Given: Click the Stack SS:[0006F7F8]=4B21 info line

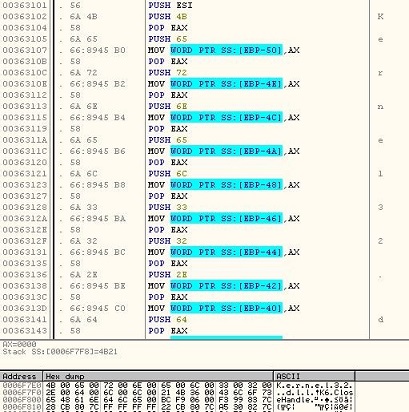Looking at the screenshot, I should coord(60,352).
